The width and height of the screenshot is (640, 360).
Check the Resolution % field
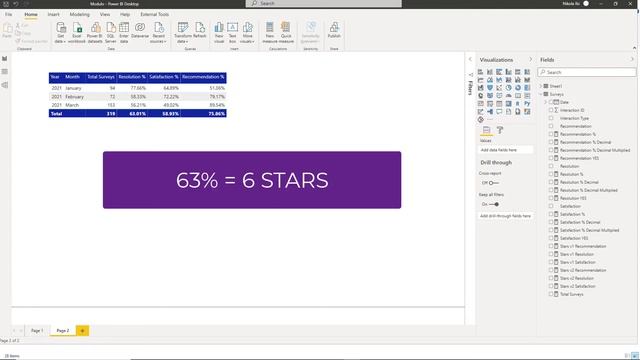[x=551, y=174]
